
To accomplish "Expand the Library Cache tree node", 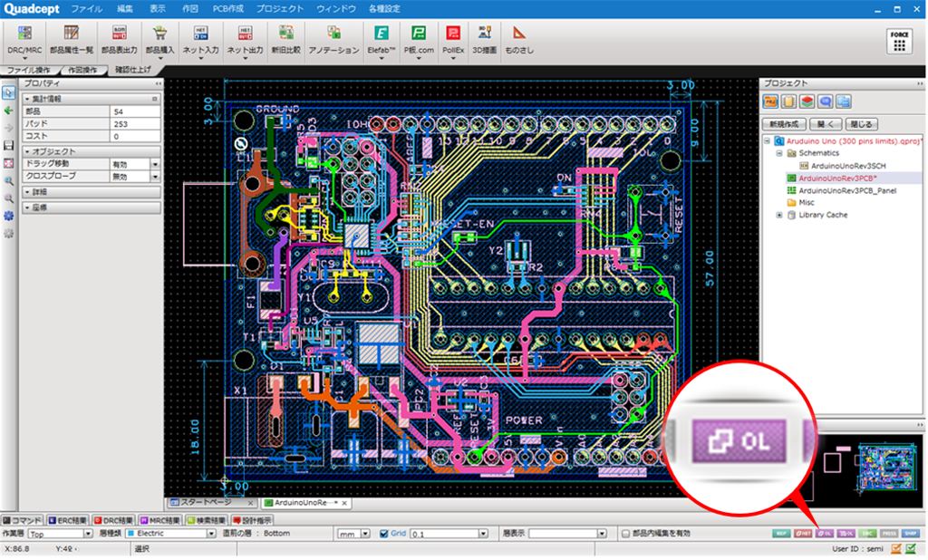I will pos(778,216).
